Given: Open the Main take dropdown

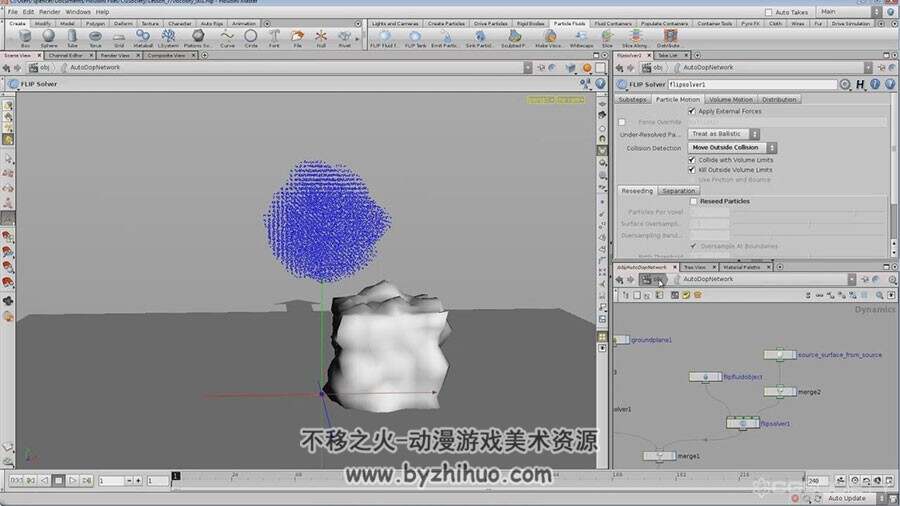Looking at the screenshot, I should coord(849,11).
